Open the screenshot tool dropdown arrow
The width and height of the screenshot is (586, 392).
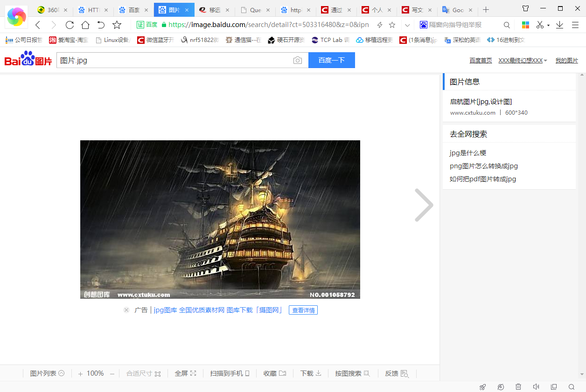[x=548, y=26]
